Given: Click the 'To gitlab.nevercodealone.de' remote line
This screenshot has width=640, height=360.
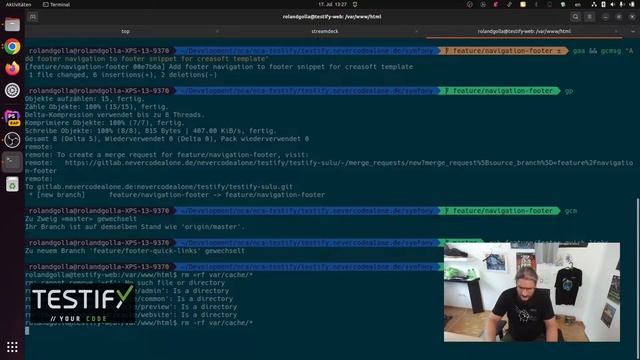Looking at the screenshot, I should [159, 187].
